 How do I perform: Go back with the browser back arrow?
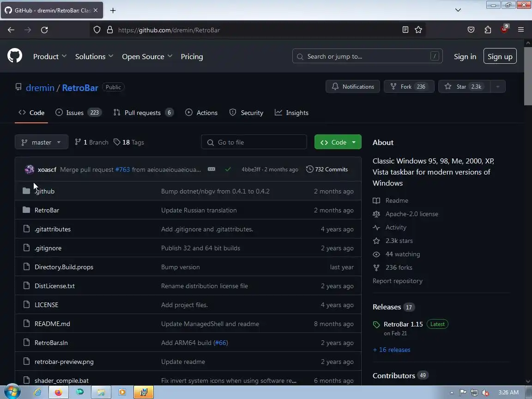tap(11, 30)
